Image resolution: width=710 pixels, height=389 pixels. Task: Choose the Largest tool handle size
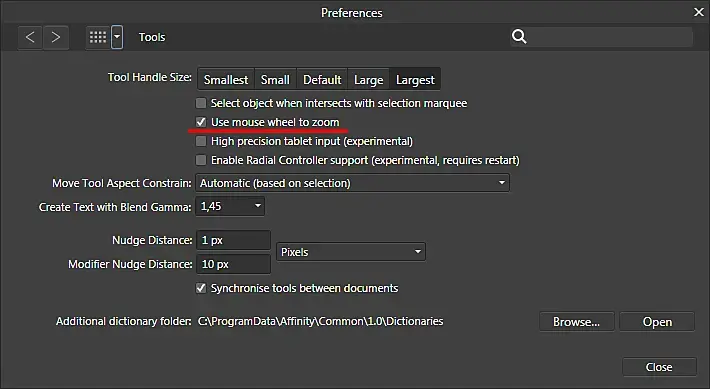[415, 80]
